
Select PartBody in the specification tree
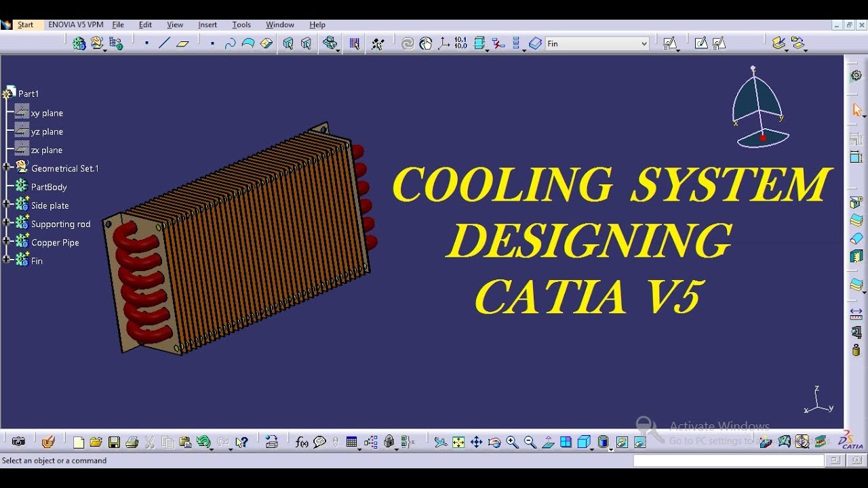click(x=49, y=187)
